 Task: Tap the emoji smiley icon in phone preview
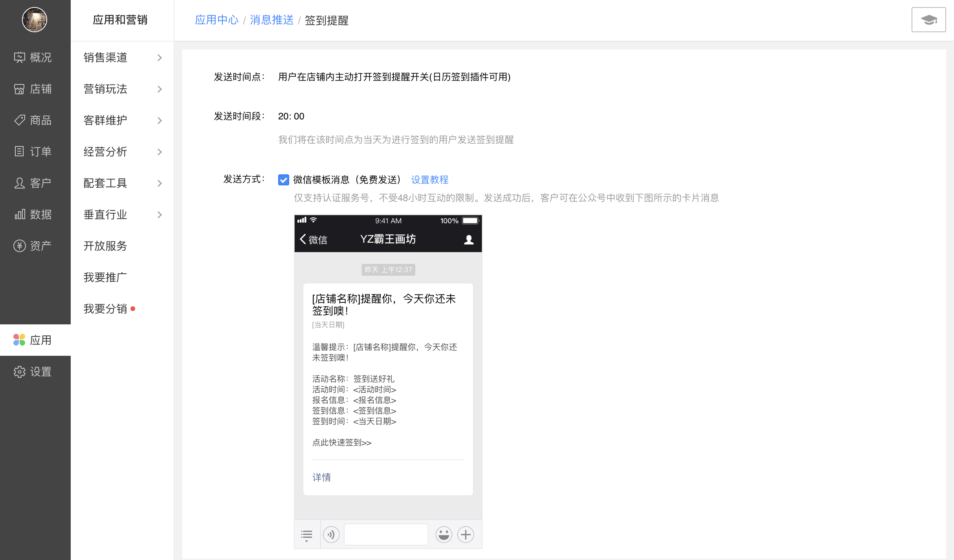(x=444, y=534)
